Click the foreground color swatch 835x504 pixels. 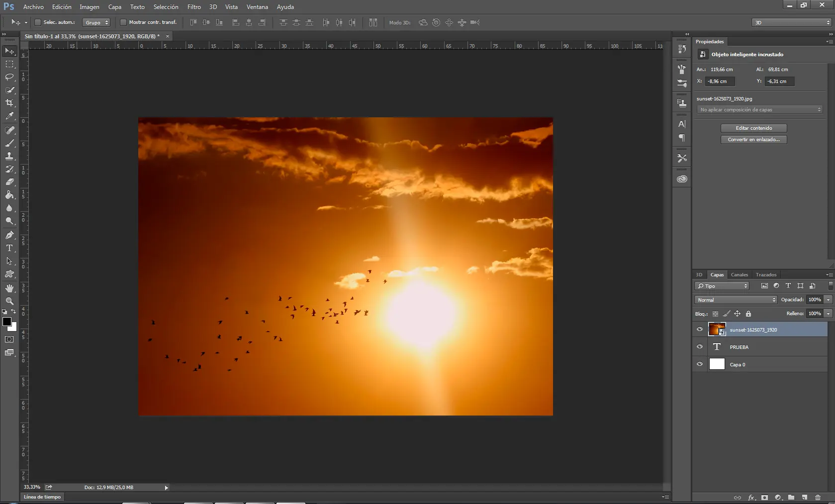[7, 322]
